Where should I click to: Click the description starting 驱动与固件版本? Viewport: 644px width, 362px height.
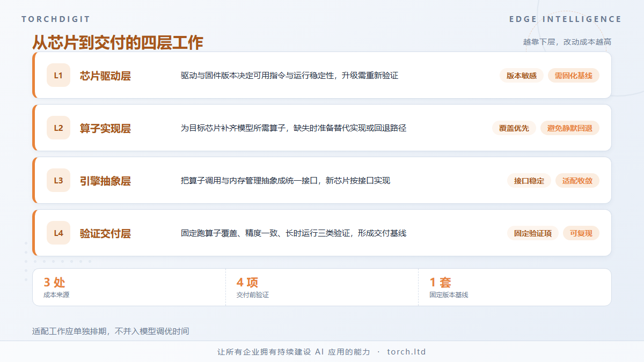289,76
